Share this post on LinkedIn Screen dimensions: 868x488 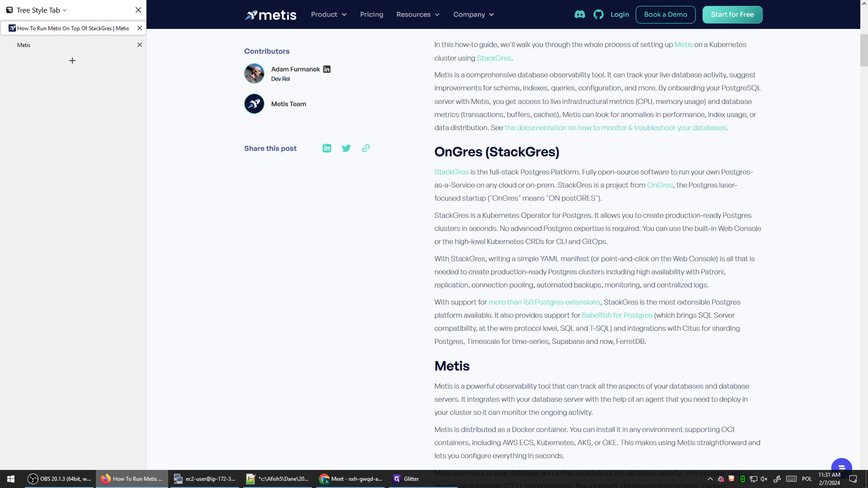(327, 148)
